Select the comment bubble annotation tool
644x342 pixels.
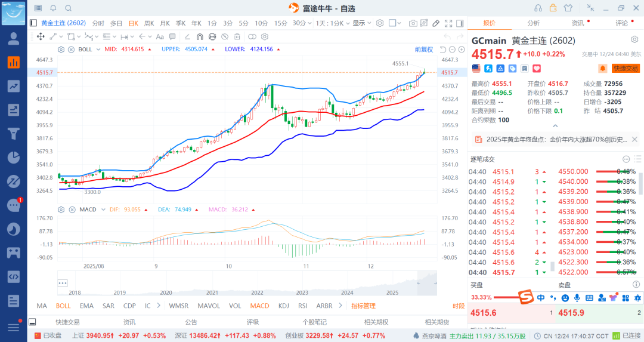coord(172,36)
